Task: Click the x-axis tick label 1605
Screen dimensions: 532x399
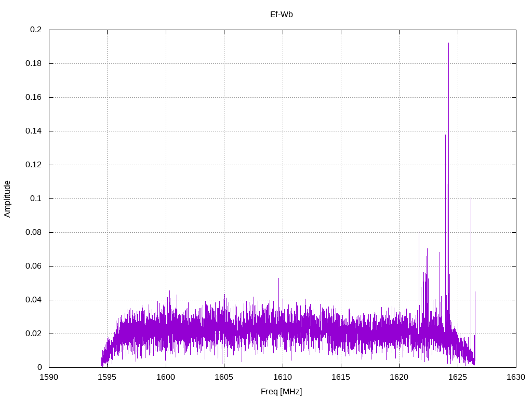Action: coord(224,377)
